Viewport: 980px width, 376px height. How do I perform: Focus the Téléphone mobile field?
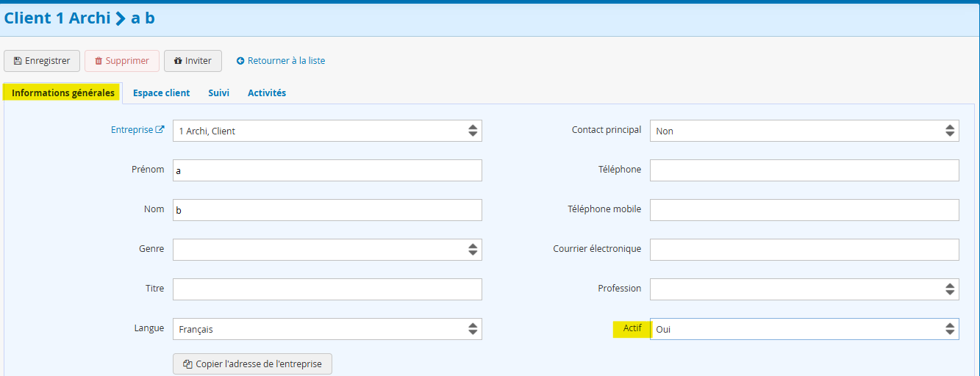point(804,210)
